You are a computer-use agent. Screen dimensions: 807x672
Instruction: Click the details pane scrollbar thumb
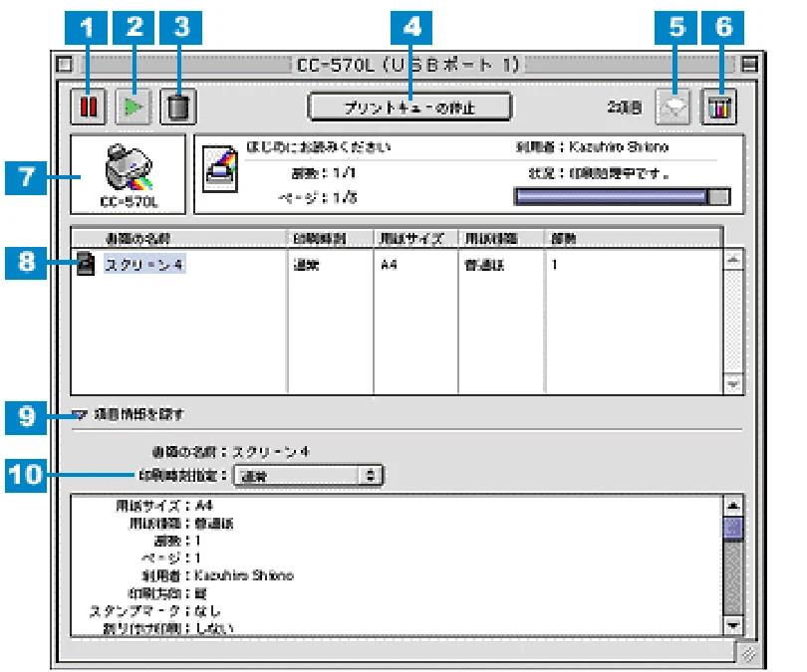tap(733, 528)
